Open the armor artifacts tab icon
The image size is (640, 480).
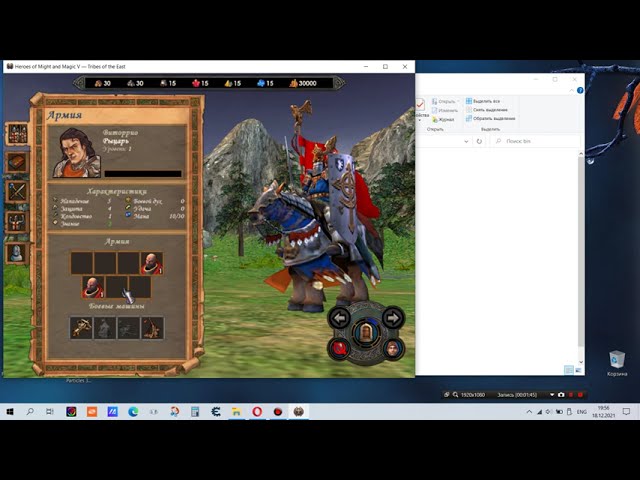17,222
